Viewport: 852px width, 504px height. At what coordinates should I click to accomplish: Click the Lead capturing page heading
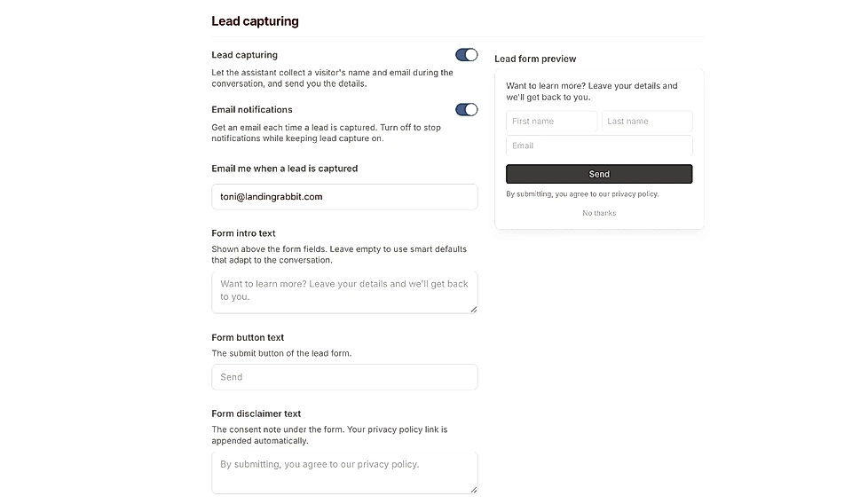[255, 21]
